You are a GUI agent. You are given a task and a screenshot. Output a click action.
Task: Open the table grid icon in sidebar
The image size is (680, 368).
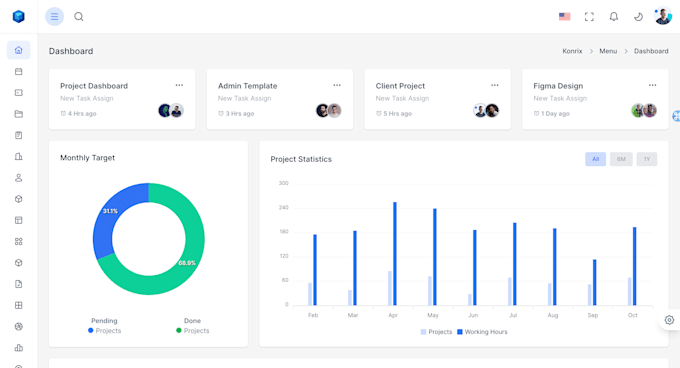pos(19,305)
